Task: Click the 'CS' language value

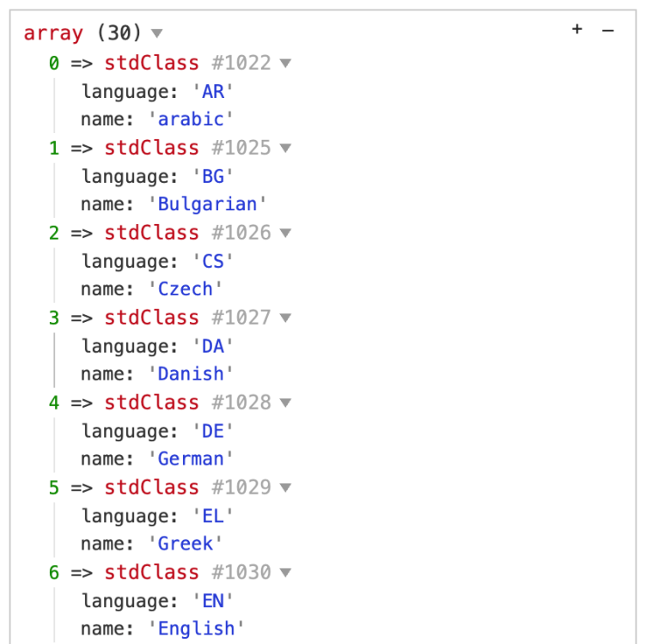Action: (212, 261)
